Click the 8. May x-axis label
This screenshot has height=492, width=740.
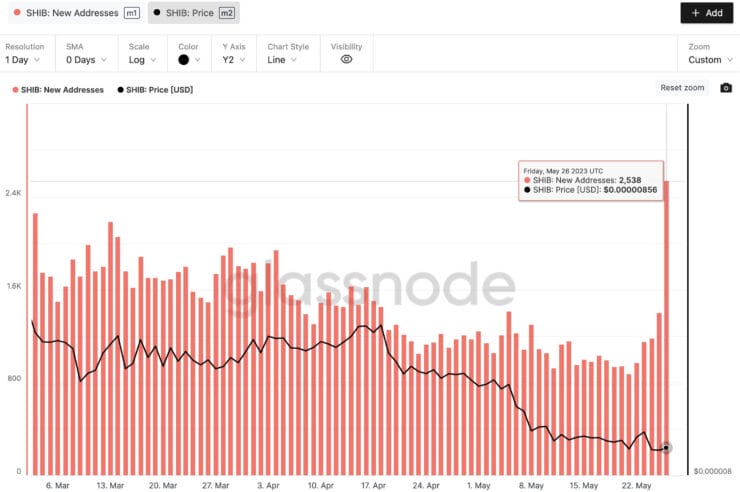point(531,485)
